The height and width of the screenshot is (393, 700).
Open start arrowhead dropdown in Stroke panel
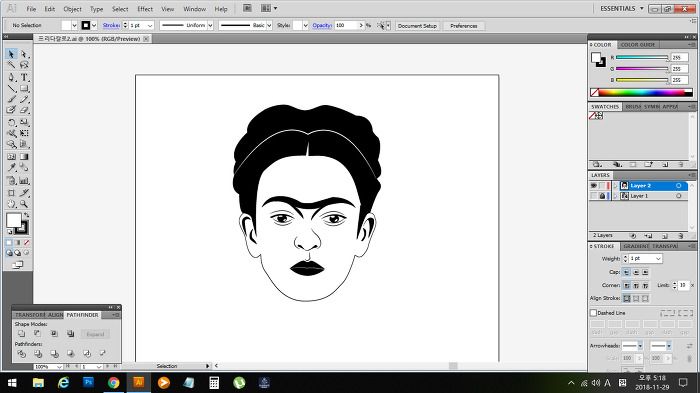pyautogui.click(x=640, y=346)
